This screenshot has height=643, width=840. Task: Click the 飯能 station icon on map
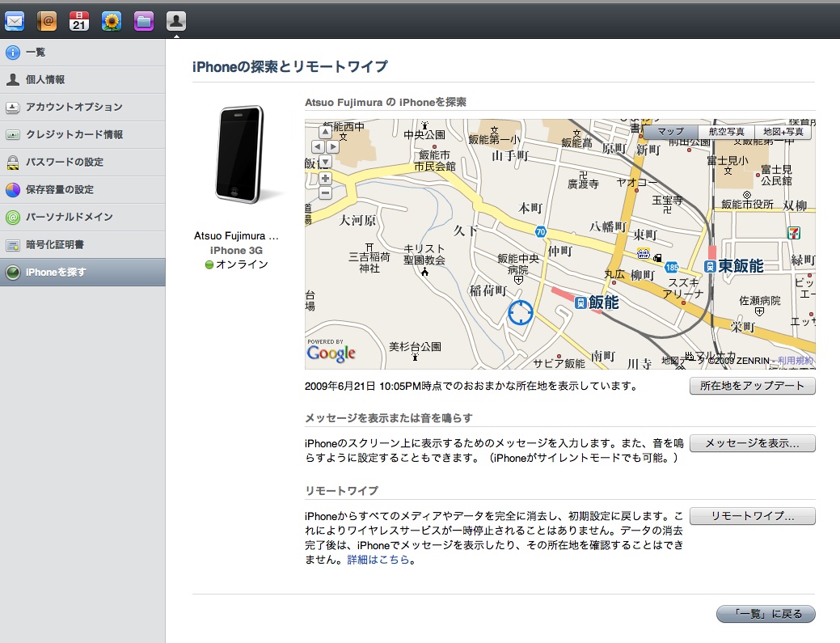[580, 302]
